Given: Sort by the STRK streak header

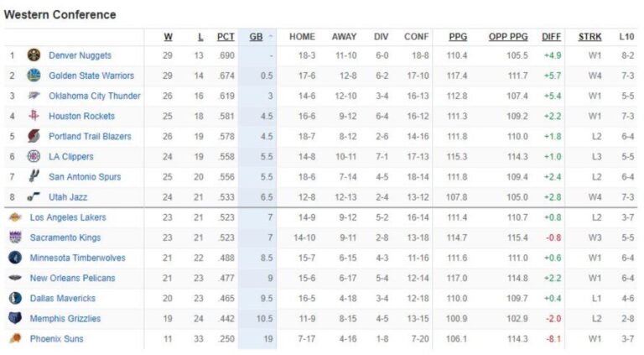Looking at the screenshot, I should click(x=589, y=37).
